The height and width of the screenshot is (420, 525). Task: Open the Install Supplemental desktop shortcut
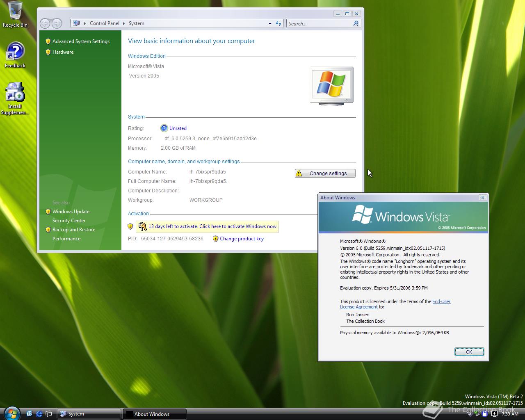pyautogui.click(x=15, y=99)
